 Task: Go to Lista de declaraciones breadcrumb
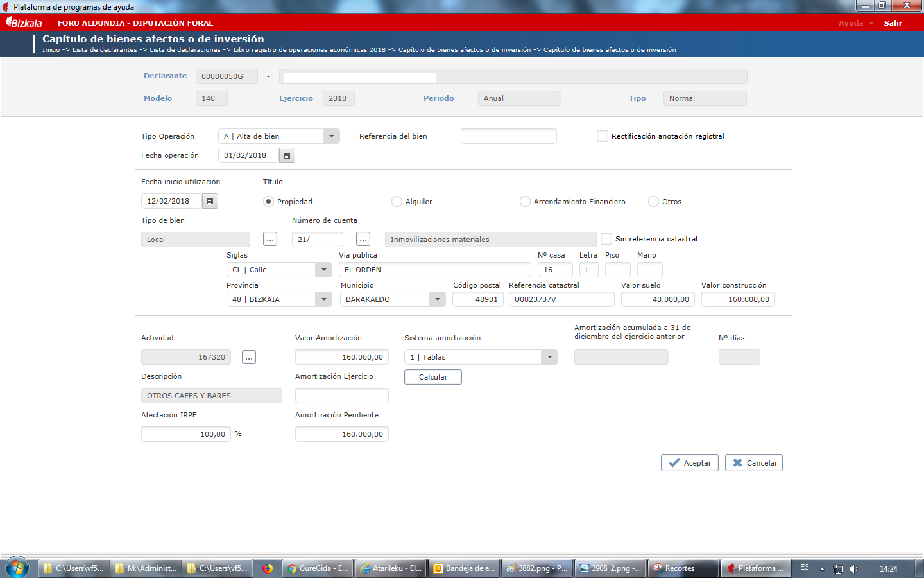(x=185, y=50)
